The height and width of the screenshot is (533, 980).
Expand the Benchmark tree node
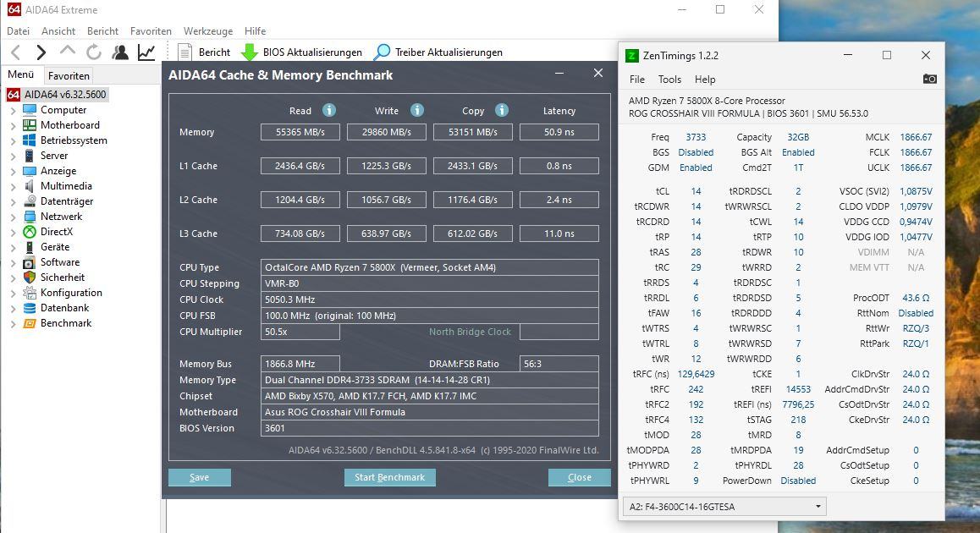pyautogui.click(x=14, y=324)
